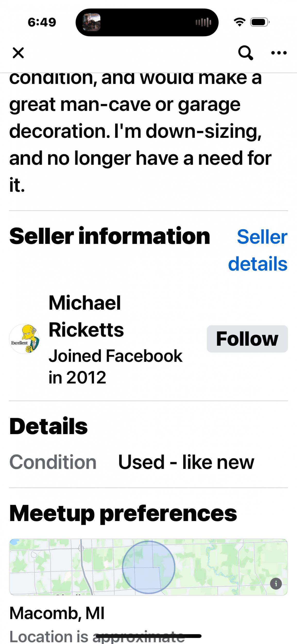Tap the map info icon
The height and width of the screenshot is (644, 297).
tap(276, 584)
